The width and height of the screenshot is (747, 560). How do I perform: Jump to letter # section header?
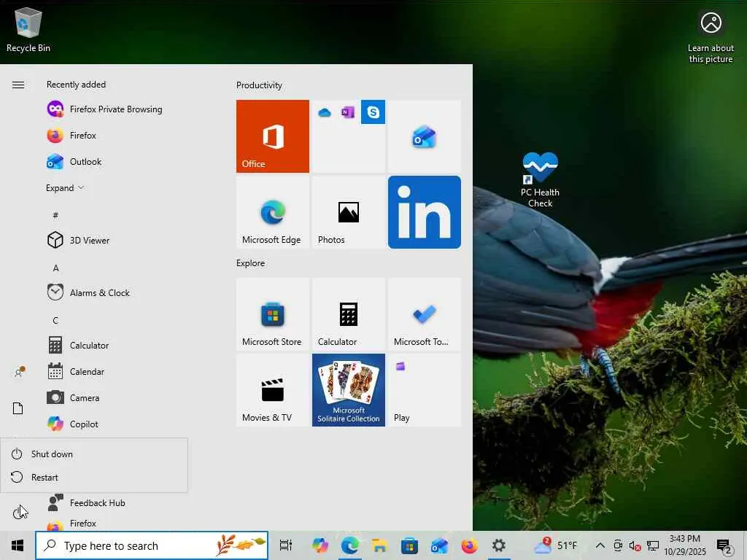(x=55, y=215)
